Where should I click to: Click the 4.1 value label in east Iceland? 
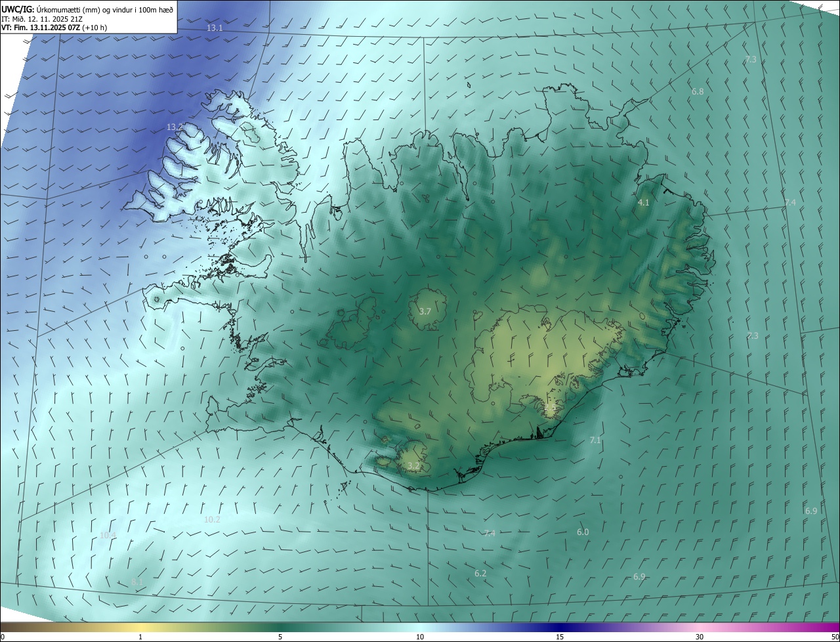tap(643, 203)
